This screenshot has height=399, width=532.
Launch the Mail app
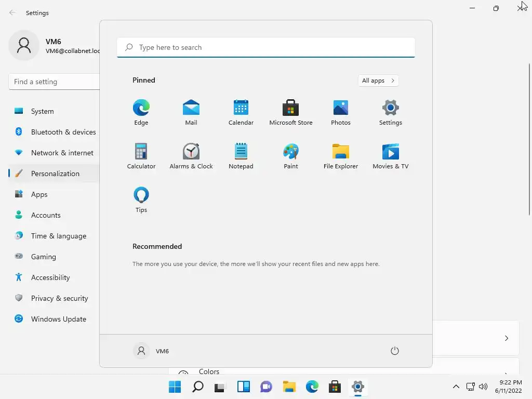coord(191,113)
